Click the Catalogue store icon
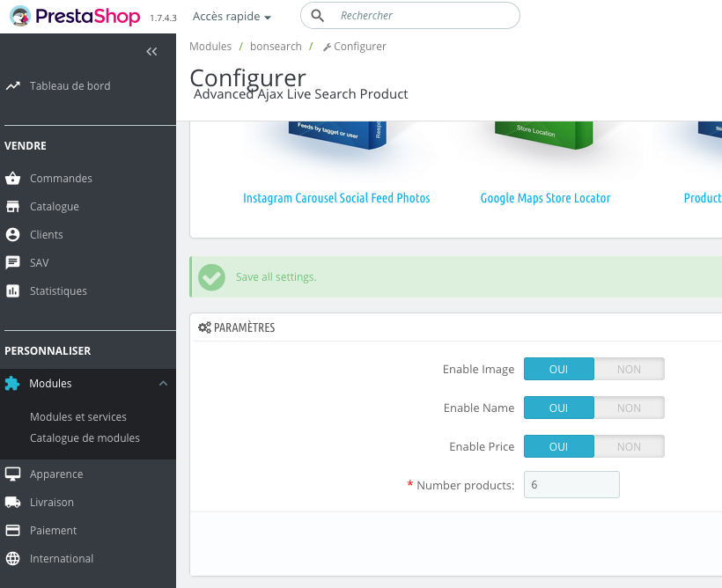Viewport: 722px width, 588px height. (13, 206)
